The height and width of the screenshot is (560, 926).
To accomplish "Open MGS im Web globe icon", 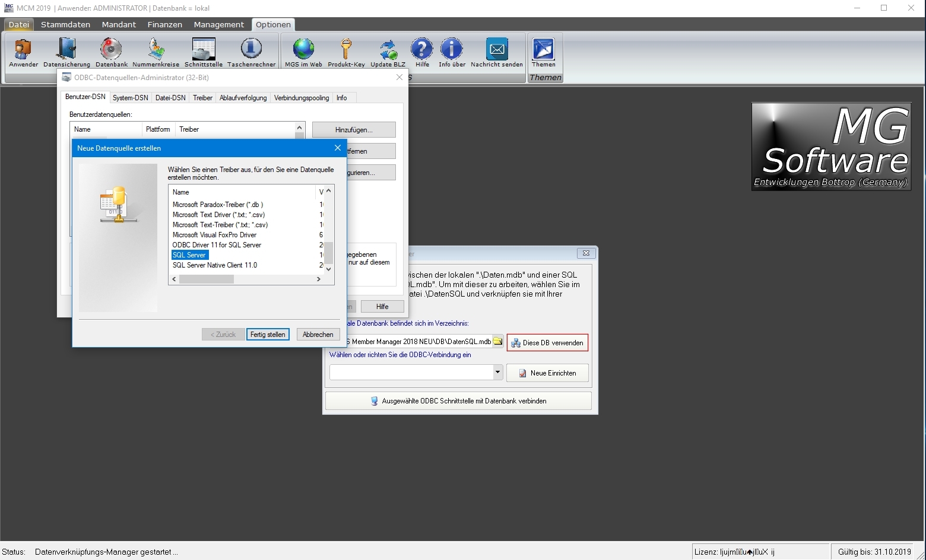I will (x=303, y=53).
